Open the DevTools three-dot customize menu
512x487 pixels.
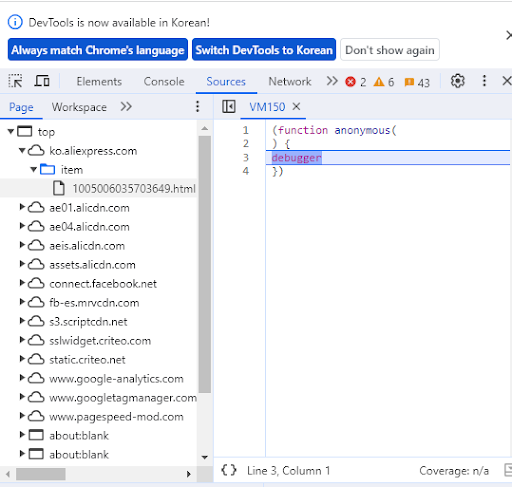[484, 81]
